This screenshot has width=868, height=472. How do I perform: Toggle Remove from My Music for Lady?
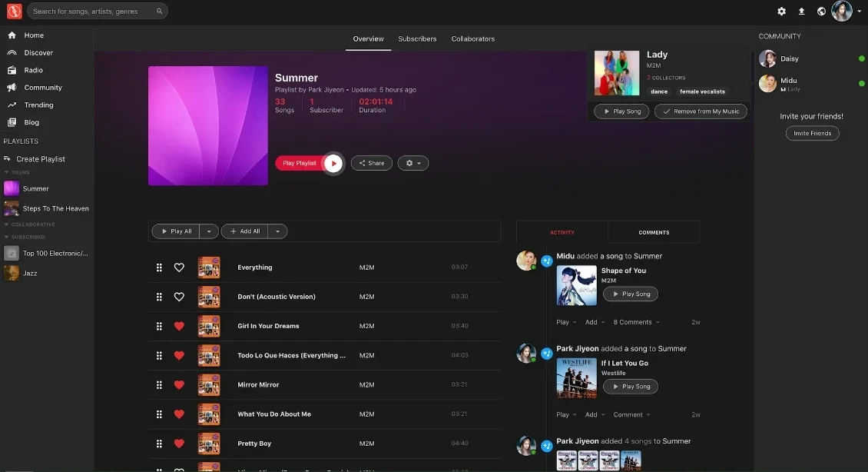pos(701,111)
